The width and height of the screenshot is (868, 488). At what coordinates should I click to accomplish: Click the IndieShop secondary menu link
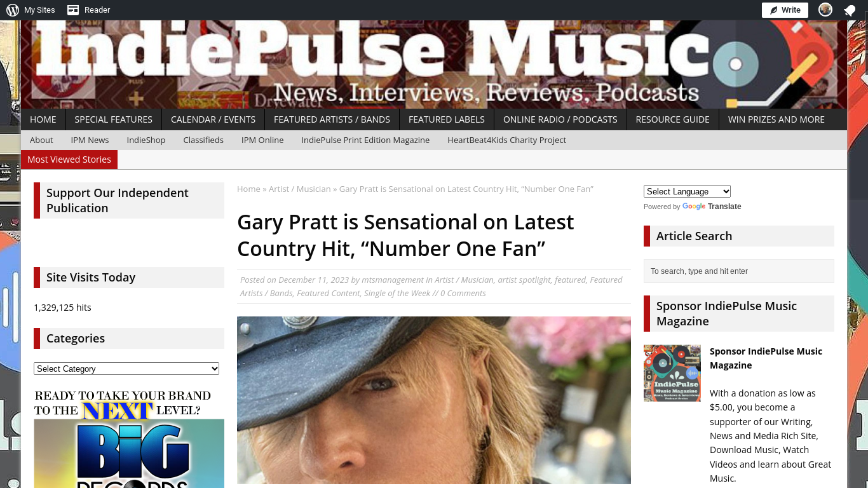[146, 140]
